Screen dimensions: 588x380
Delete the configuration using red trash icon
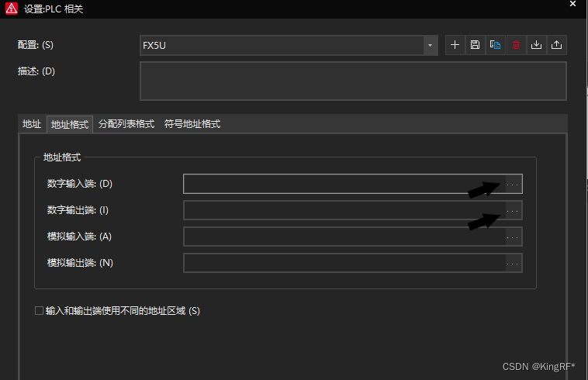pos(516,45)
